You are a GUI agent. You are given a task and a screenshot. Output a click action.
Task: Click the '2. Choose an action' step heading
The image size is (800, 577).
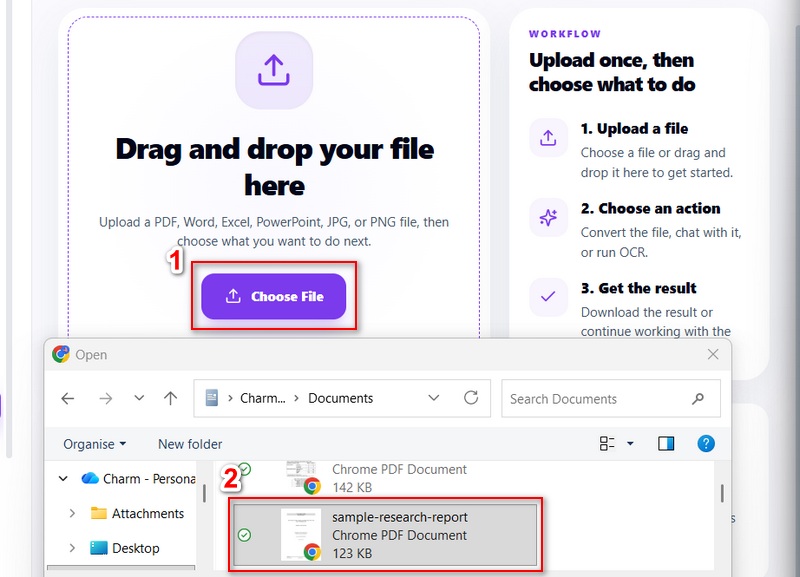tap(651, 209)
